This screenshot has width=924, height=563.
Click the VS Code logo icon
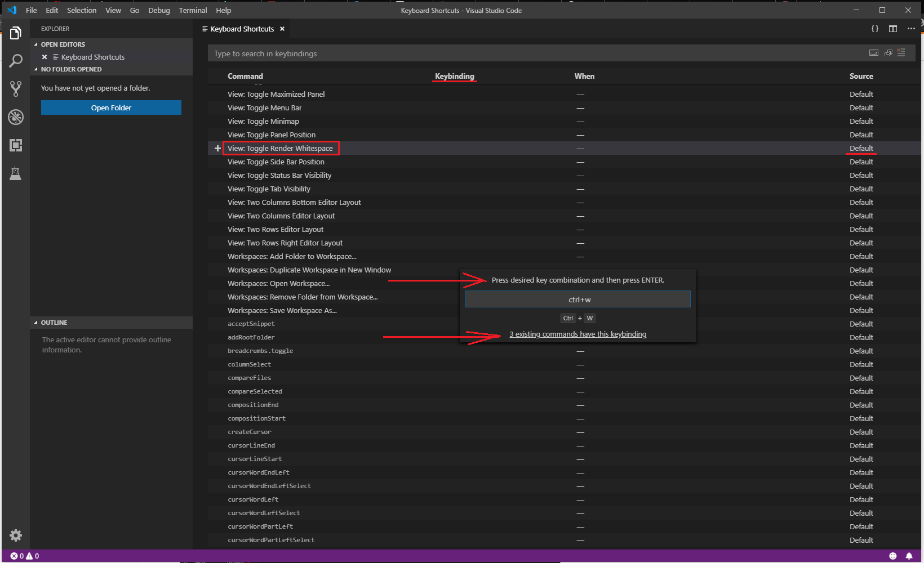pyautogui.click(x=12, y=10)
